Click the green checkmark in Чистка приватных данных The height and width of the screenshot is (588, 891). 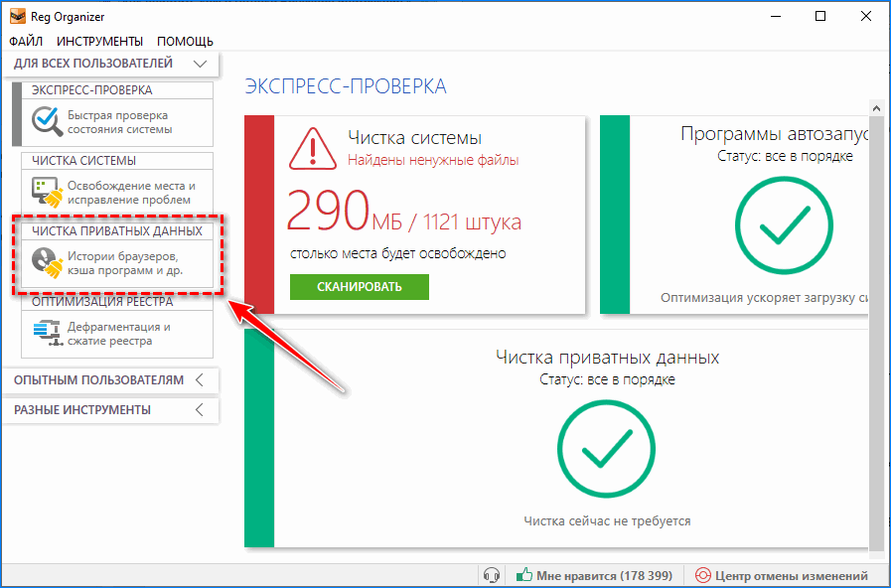[607, 452]
